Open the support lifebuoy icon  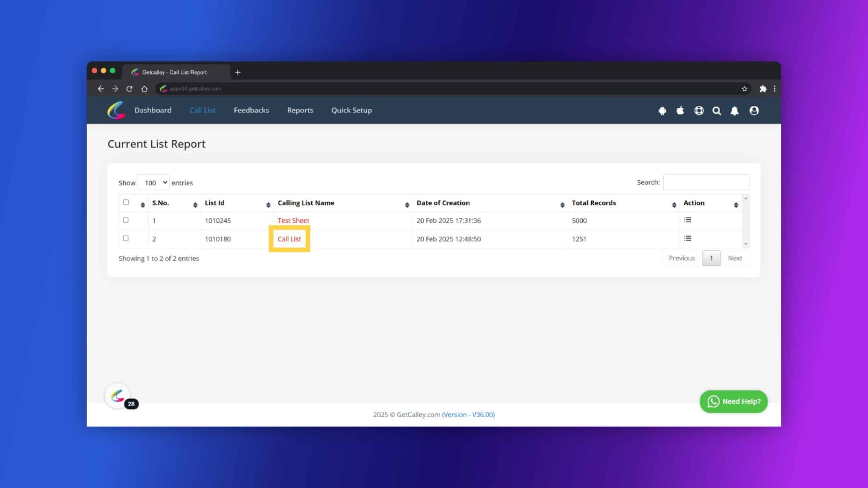(699, 111)
